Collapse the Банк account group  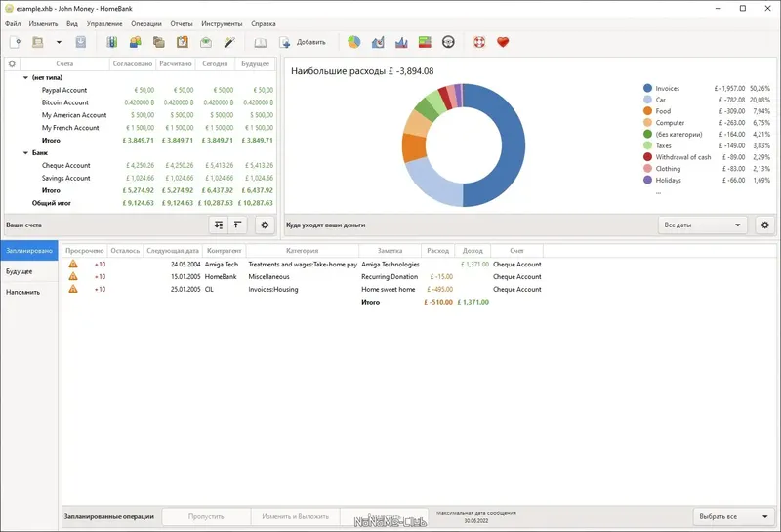click(25, 153)
